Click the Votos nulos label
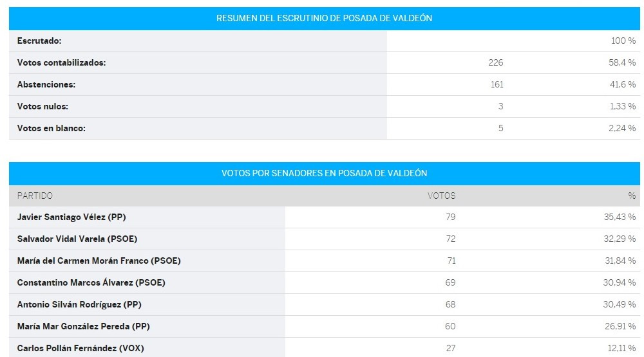The image size is (644, 357). (43, 106)
